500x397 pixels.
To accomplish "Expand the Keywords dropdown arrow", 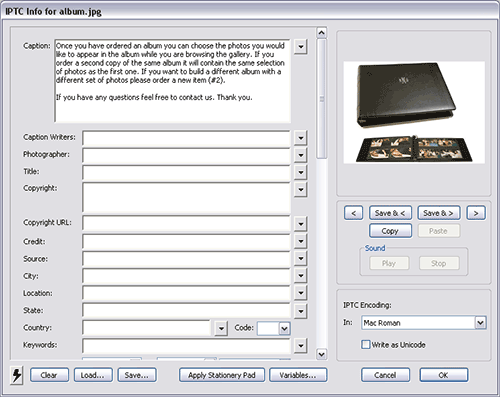I will pyautogui.click(x=301, y=346).
